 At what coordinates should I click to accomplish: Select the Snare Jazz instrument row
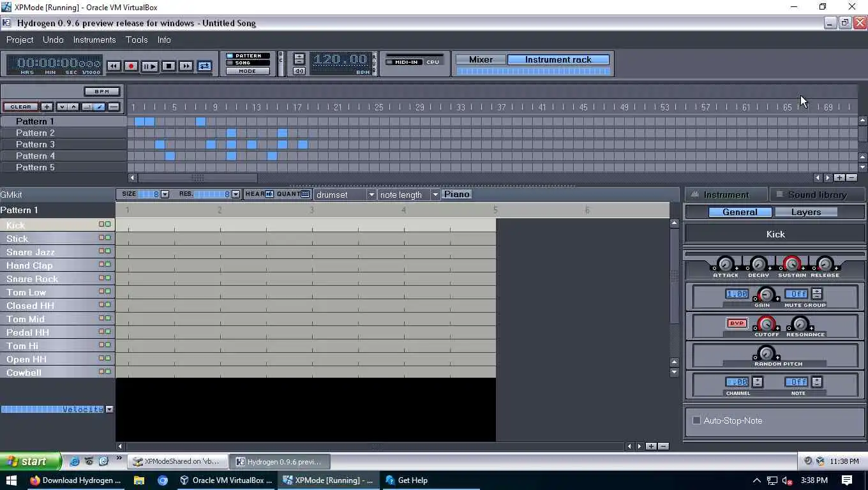pyautogui.click(x=57, y=252)
